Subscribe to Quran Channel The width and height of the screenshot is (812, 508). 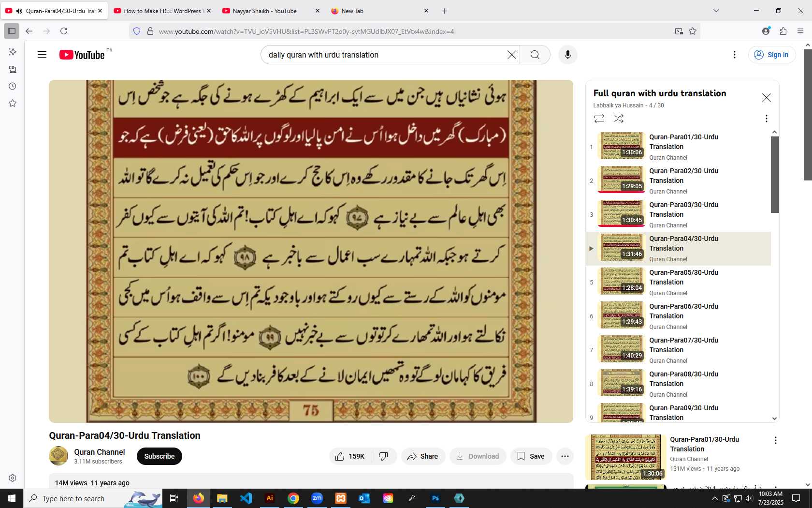(159, 456)
